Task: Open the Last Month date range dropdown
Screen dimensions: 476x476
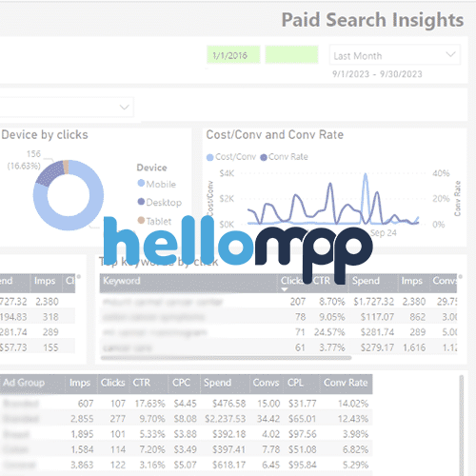Action: click(395, 55)
